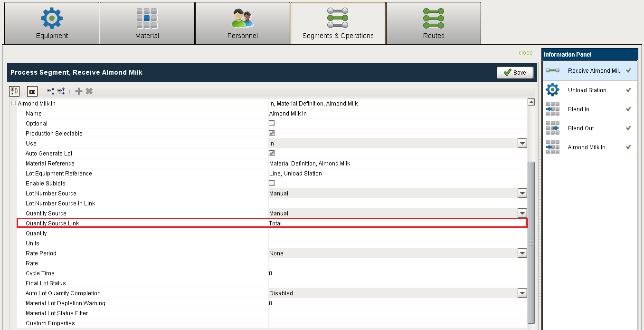644x330 pixels.
Task: Click the Process Segment, Receive Almond Milk title
Action: pos(76,72)
